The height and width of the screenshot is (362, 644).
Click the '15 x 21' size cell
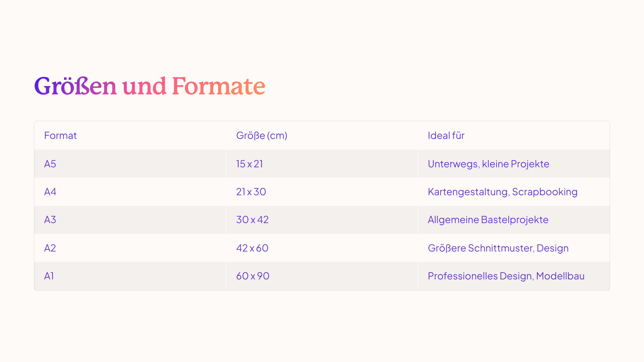point(249,164)
